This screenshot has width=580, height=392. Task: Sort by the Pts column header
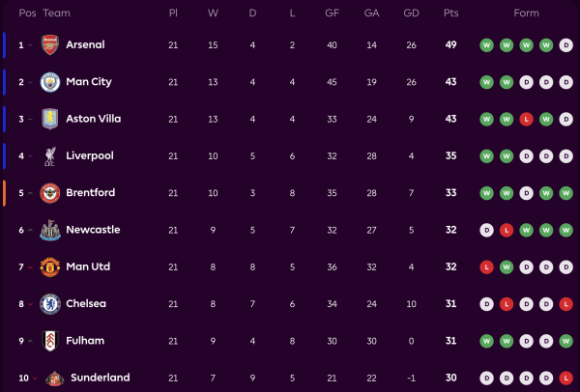(450, 14)
